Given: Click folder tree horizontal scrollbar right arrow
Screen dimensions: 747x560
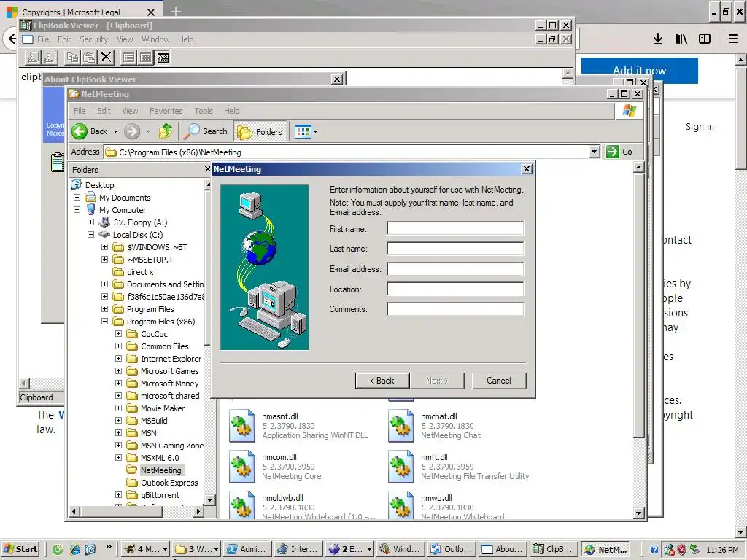Looking at the screenshot, I should pos(198,511).
